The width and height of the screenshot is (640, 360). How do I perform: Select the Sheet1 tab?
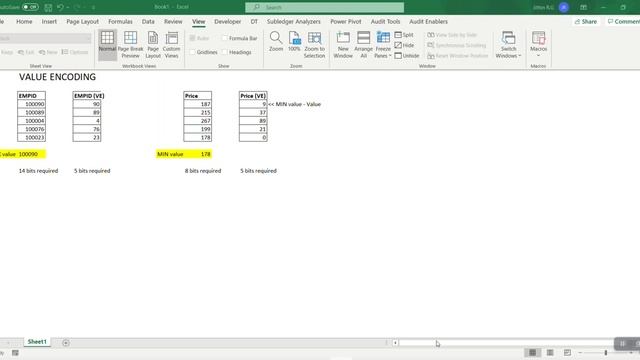37,342
